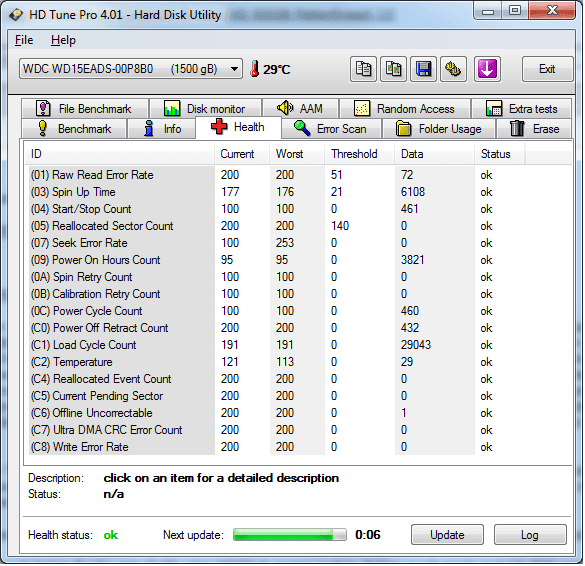This screenshot has height=566, width=585.
Task: Click the save screenshot floppy disk icon
Action: 423,69
